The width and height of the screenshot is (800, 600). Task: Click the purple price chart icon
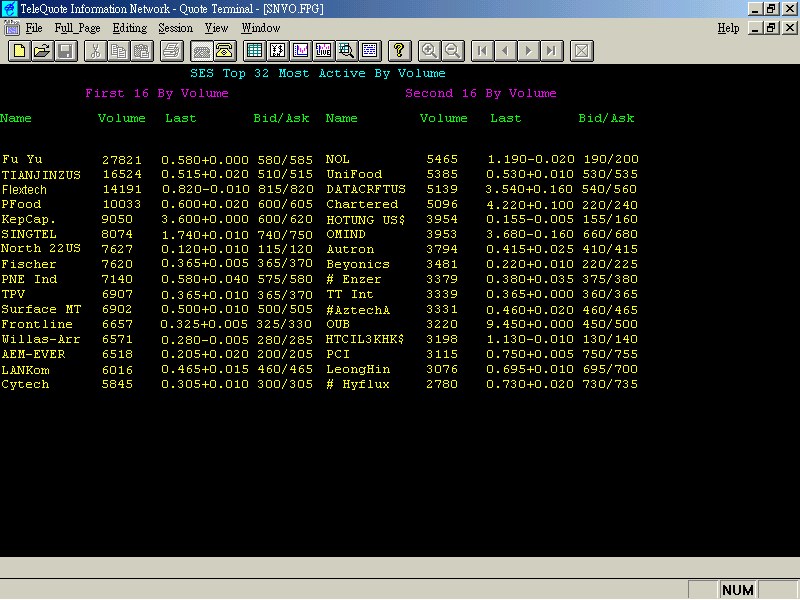click(301, 51)
